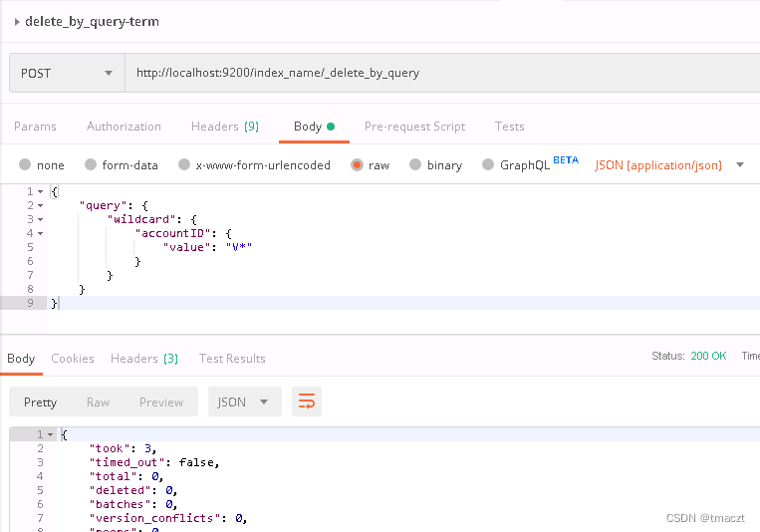Click the "V*" value in request body
Viewport: 760px width, 532px height.
click(x=239, y=247)
